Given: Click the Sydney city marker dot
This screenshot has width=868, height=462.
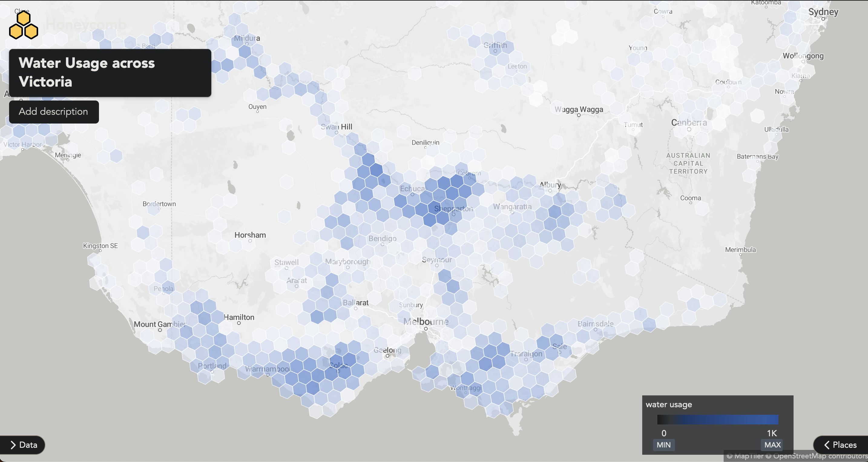Looking at the screenshot, I should click(x=823, y=19).
